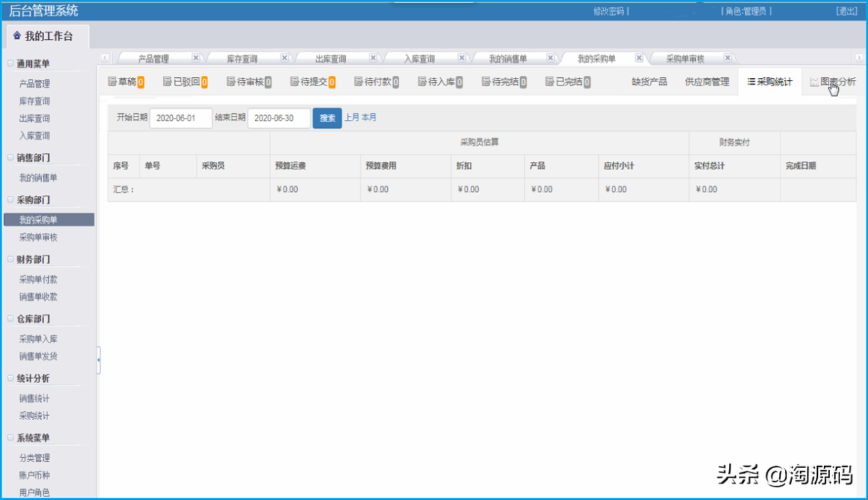Screen dimensions: 868x500
Task: Open 入库查询 in the sidebar
Action: [35, 136]
